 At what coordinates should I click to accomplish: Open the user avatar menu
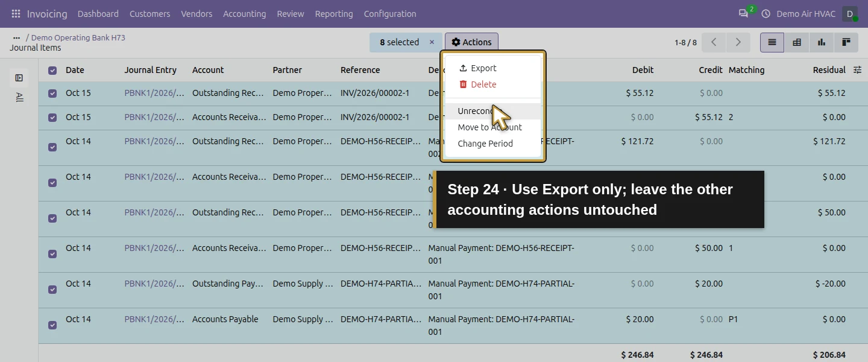850,13
